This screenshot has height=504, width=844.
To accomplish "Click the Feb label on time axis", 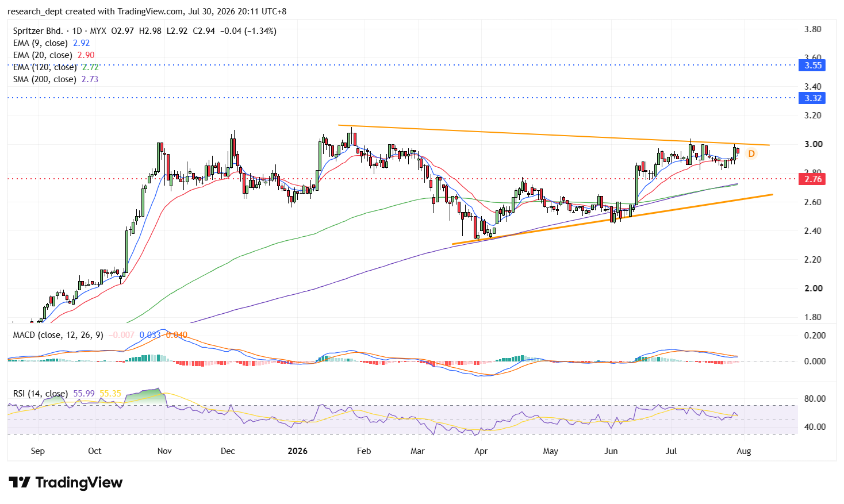I will point(364,451).
